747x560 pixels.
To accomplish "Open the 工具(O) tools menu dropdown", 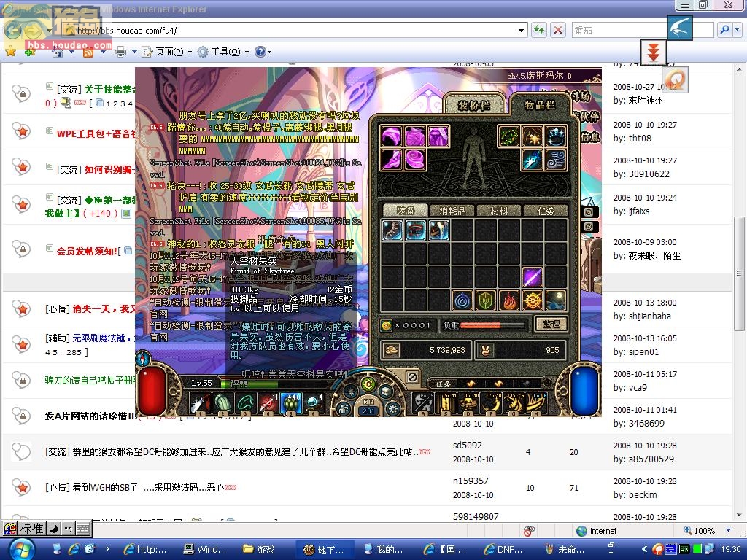I will (247, 52).
